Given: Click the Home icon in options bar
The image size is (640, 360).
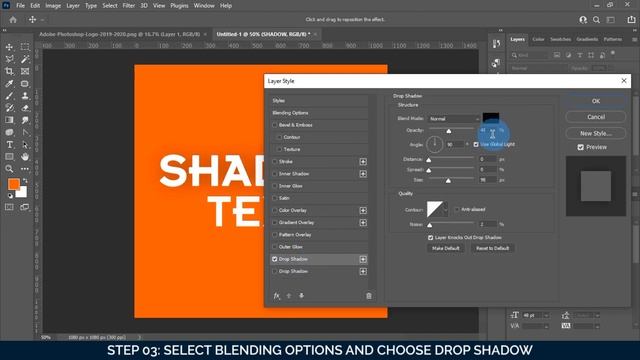Looking at the screenshot, I should pos(13,20).
